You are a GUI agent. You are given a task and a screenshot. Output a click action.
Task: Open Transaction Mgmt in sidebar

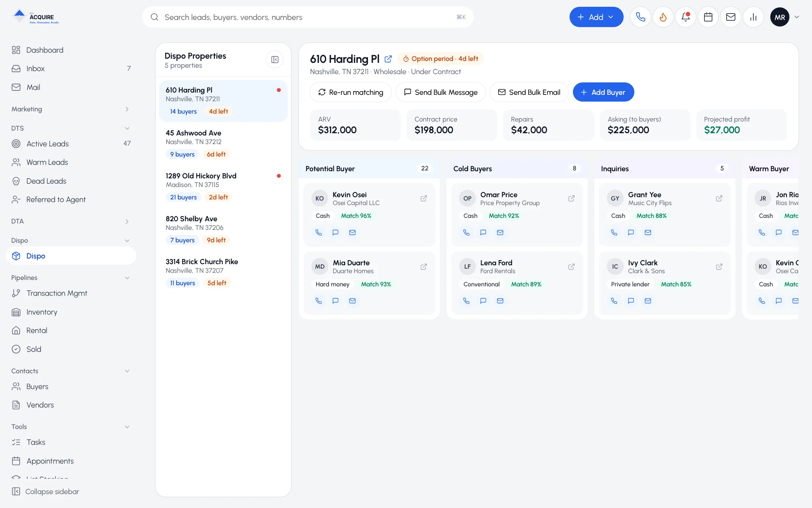pyautogui.click(x=70, y=293)
